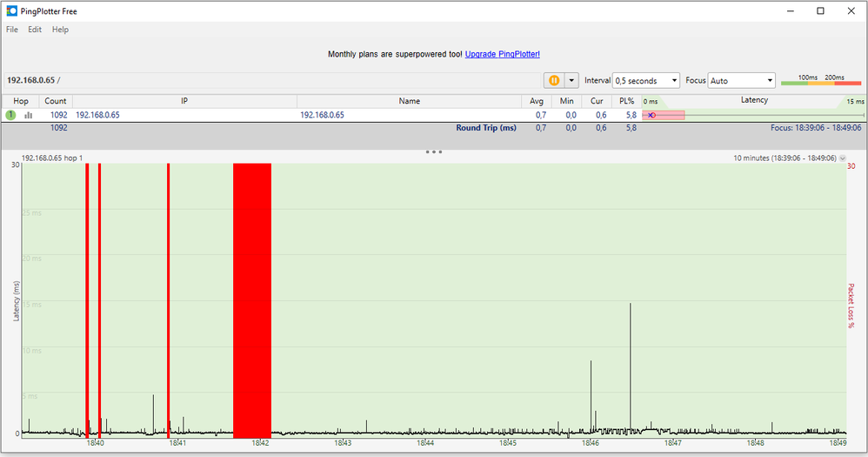Open the Focus Auto dropdown
Viewport: 868px width, 457px height.
point(741,80)
